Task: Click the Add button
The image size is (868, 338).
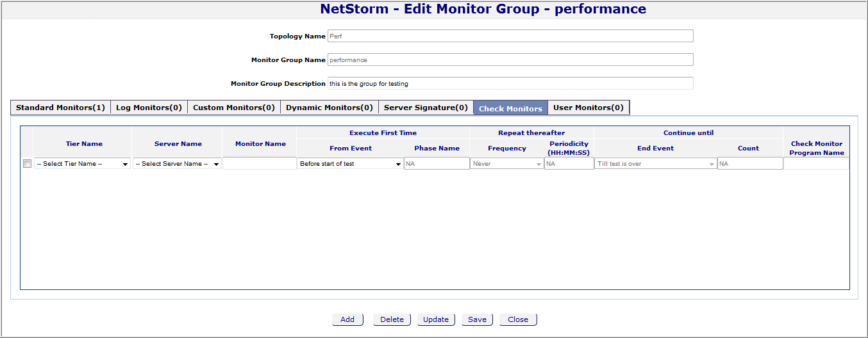Action: [347, 319]
